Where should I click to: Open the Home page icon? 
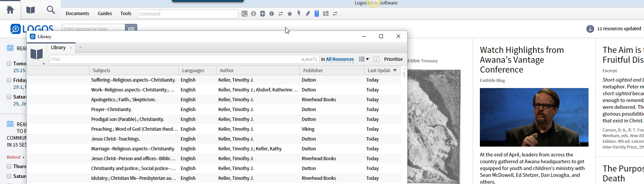pyautogui.click(x=10, y=10)
